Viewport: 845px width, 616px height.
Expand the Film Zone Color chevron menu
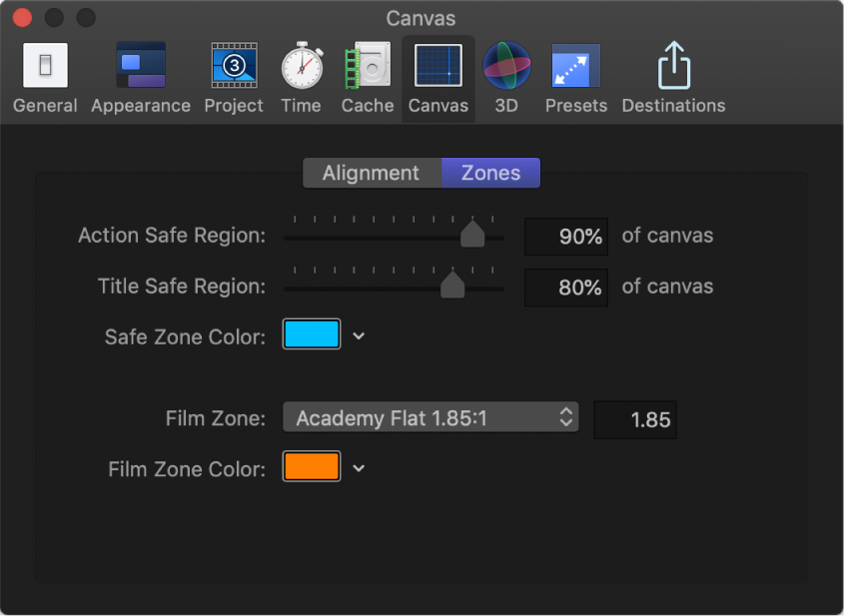360,468
